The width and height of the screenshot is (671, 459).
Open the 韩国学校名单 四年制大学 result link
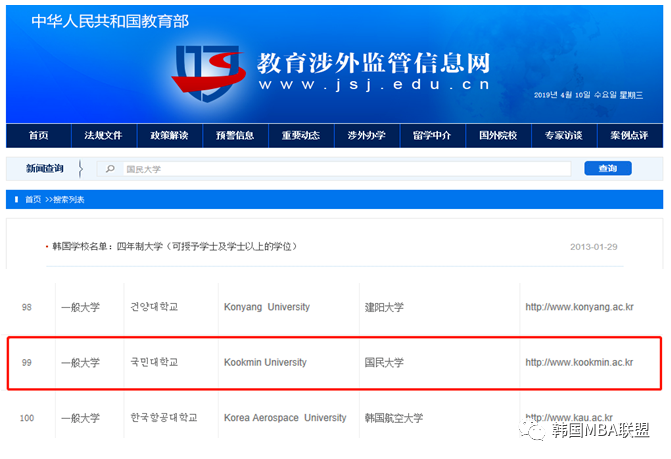175,247
